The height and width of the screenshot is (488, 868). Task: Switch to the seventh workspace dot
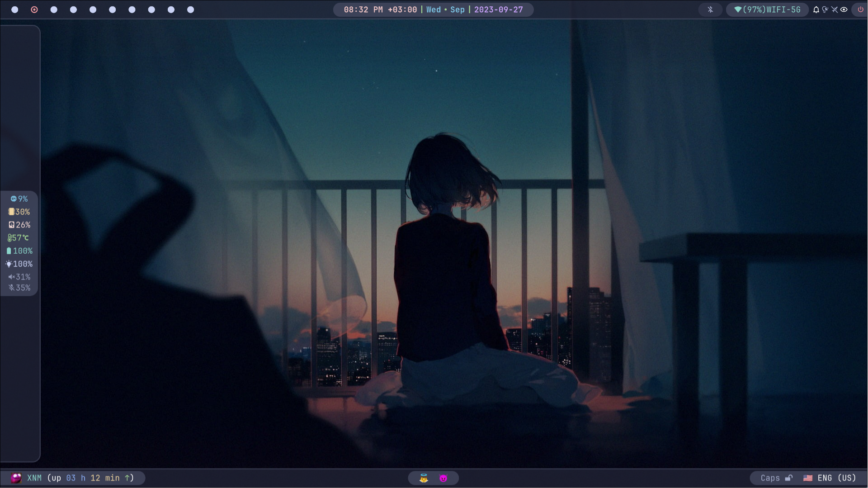pos(132,9)
